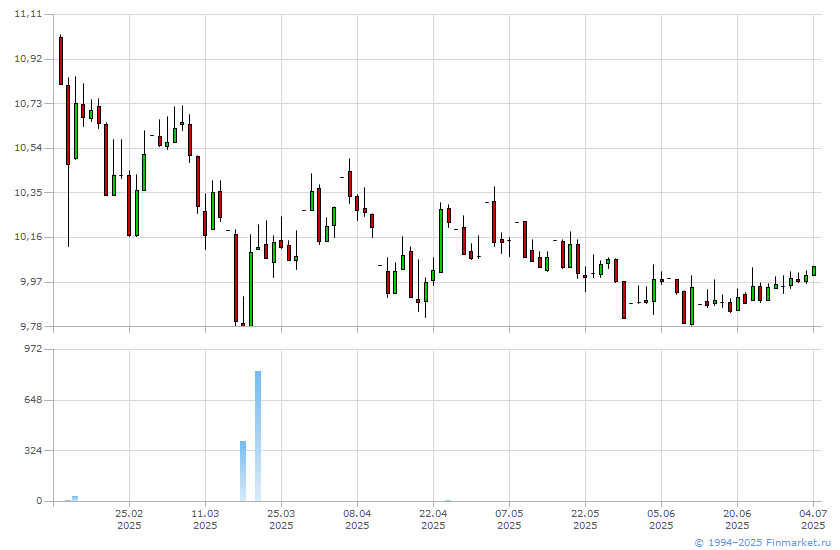Viewport: 840px width, 550px height.
Task: Click the price label 9,78
Action: pos(31,326)
